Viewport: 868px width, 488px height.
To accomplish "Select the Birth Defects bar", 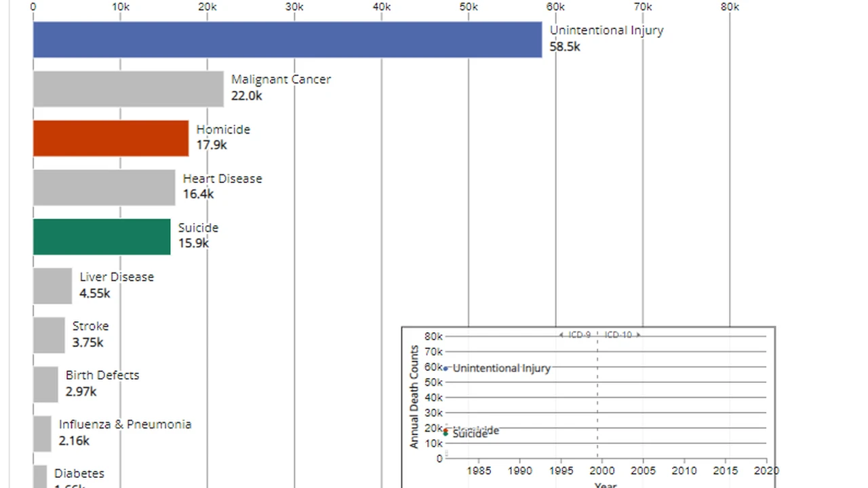I will pos(45,384).
